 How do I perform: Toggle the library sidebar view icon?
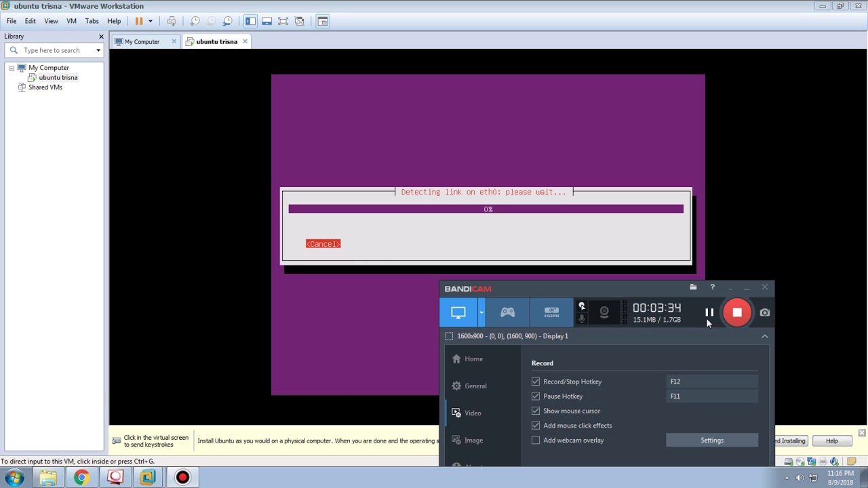click(250, 21)
